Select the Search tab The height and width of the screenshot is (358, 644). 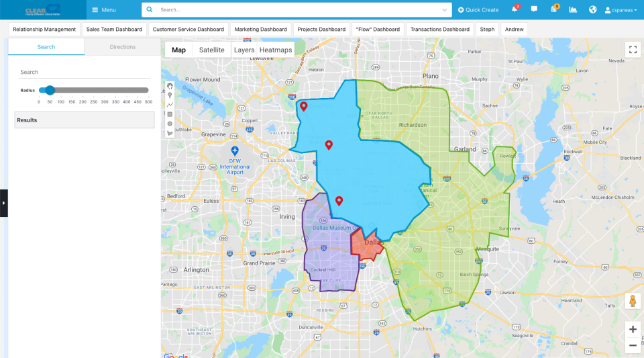point(46,47)
